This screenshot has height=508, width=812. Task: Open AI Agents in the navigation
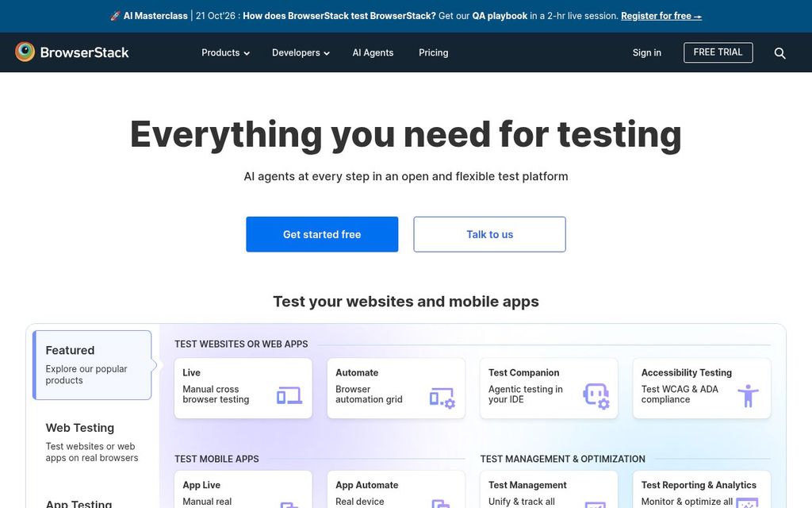coord(373,53)
